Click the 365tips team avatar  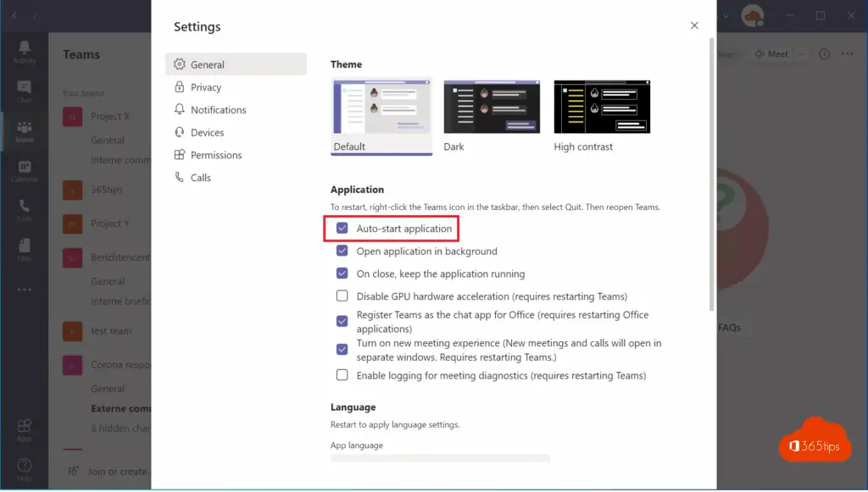73,191
